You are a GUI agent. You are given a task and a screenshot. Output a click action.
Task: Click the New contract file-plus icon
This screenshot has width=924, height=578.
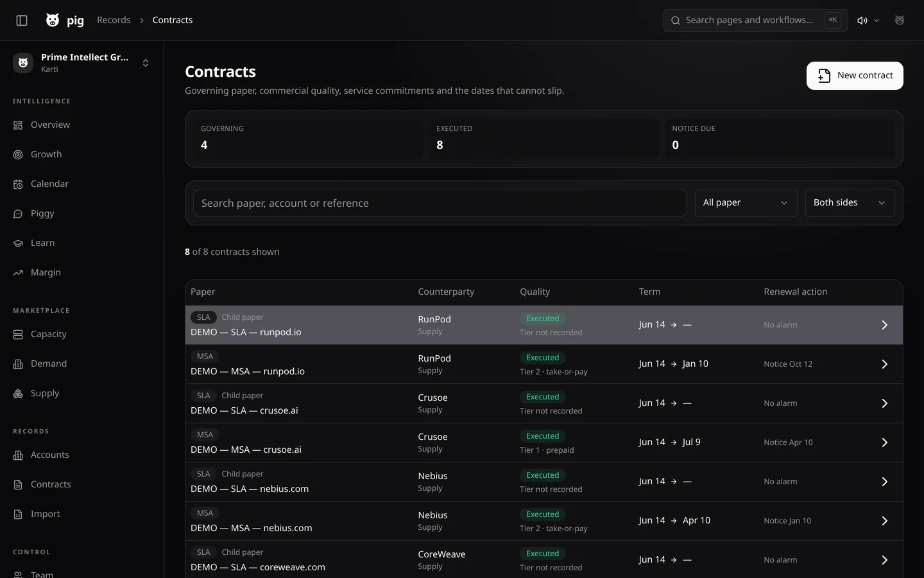(824, 76)
